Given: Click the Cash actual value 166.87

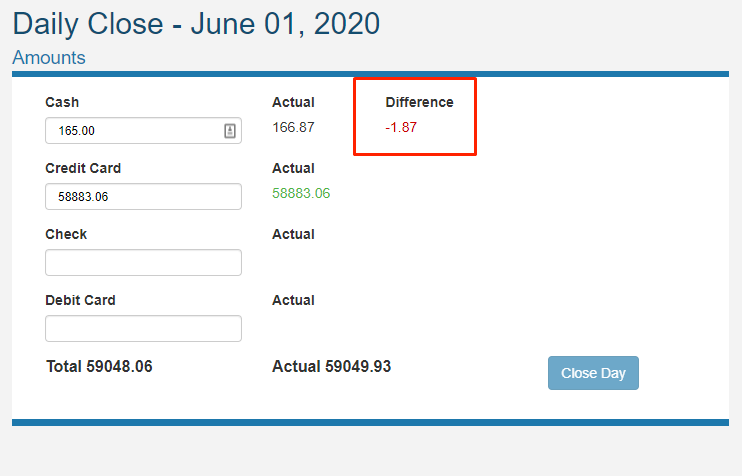Looking at the screenshot, I should 293,127.
